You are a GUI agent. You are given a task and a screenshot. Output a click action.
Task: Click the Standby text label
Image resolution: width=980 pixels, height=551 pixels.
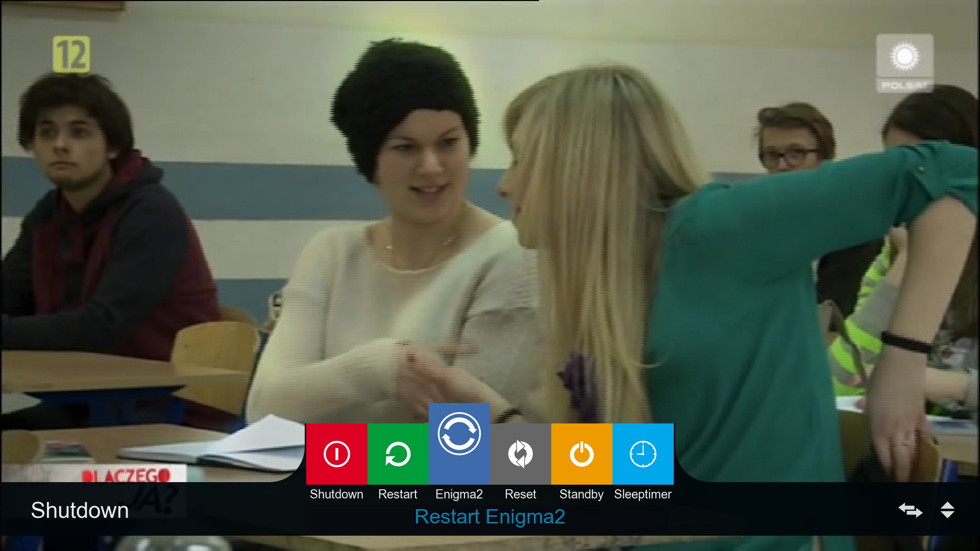pos(581,494)
